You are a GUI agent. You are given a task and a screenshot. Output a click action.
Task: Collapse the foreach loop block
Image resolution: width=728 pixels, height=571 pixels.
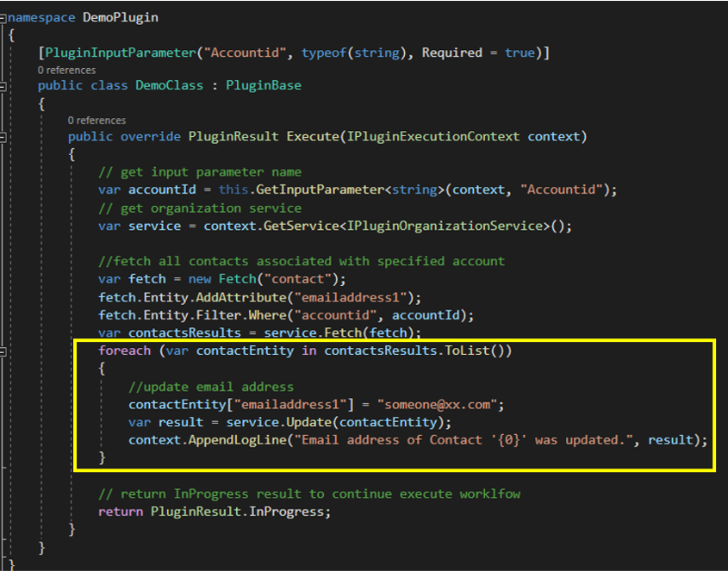click(3, 351)
